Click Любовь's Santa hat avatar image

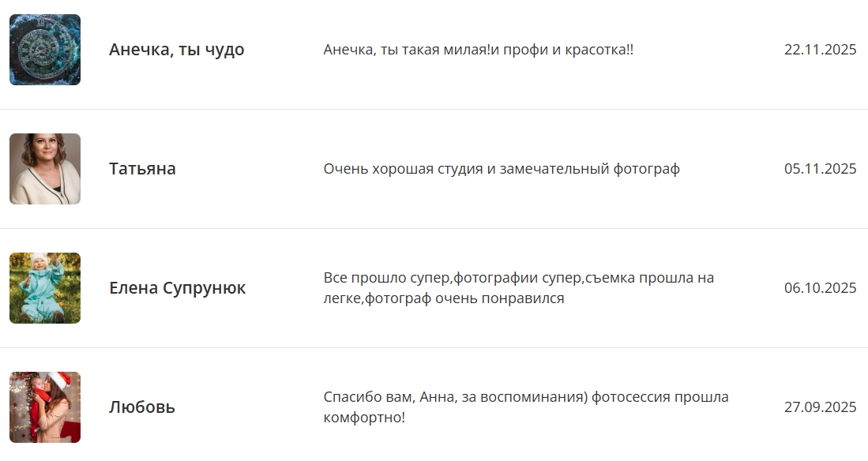(45, 407)
